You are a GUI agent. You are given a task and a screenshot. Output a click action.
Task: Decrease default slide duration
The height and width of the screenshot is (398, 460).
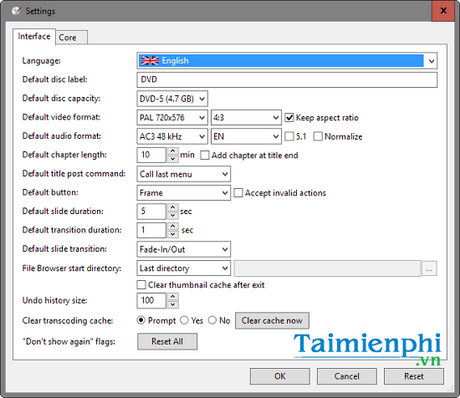(173, 215)
